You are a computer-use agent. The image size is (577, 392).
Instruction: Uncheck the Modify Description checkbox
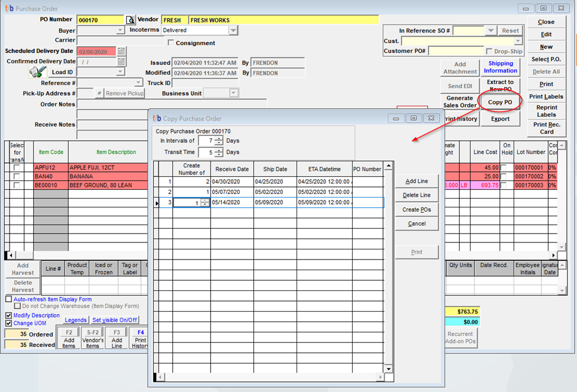(8, 316)
